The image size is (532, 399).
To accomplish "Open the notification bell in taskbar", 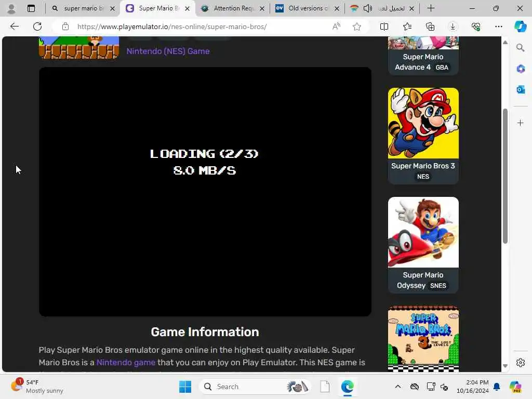I will [x=497, y=387].
